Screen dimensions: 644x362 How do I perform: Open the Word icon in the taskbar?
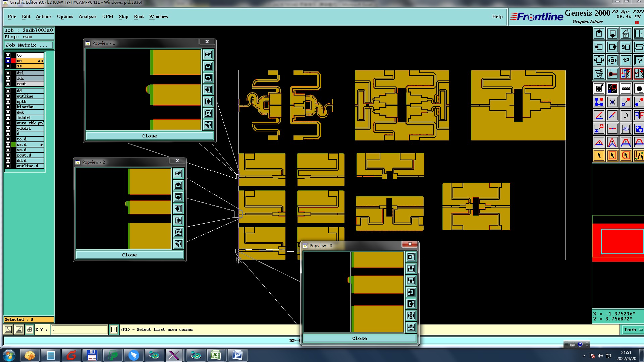tap(237, 355)
